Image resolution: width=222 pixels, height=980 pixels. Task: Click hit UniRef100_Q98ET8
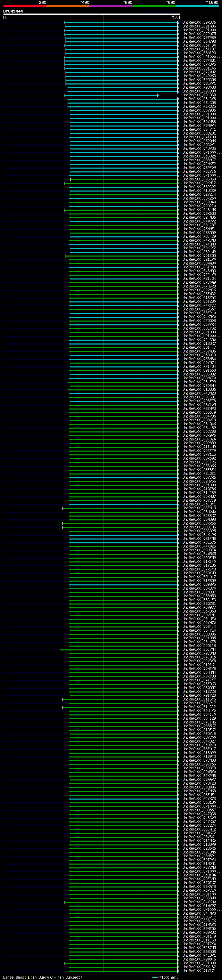(199, 401)
